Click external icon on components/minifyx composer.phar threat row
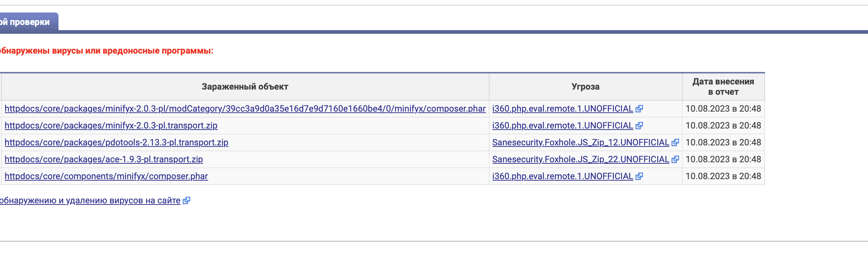868x257 pixels. click(639, 176)
